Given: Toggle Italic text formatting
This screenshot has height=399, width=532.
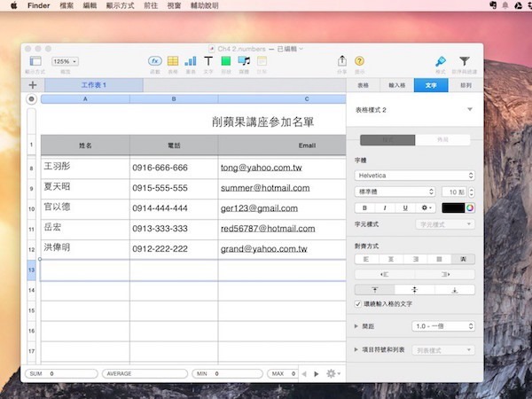Looking at the screenshot, I should (385, 208).
